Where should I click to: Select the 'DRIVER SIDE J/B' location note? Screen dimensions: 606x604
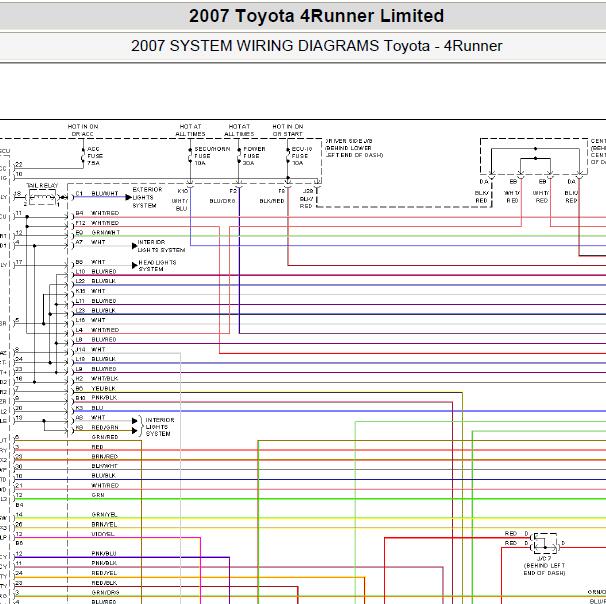[354, 148]
